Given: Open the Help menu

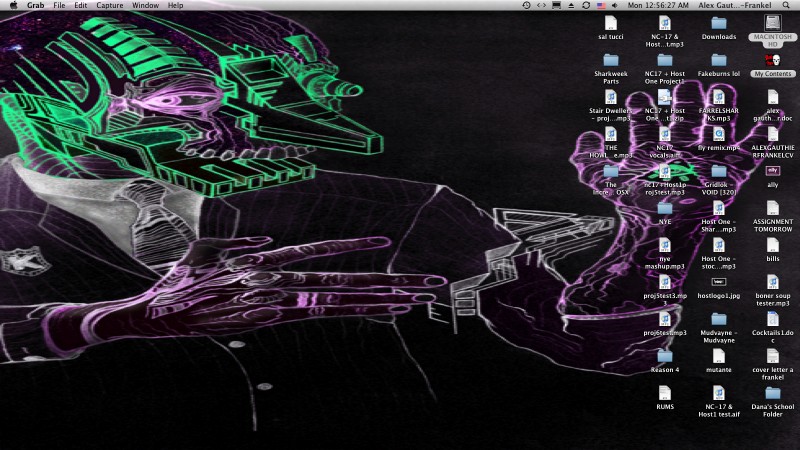Looking at the screenshot, I should pyautogui.click(x=176, y=5).
